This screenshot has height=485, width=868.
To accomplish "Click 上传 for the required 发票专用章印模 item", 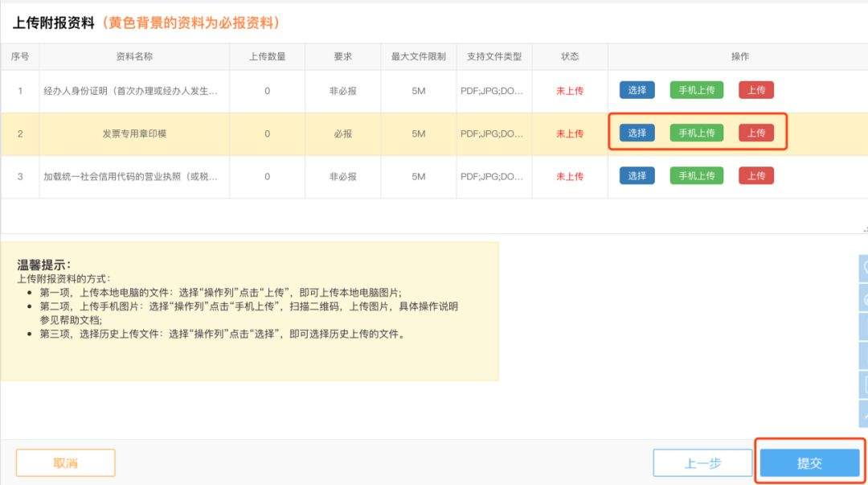I will pos(755,133).
